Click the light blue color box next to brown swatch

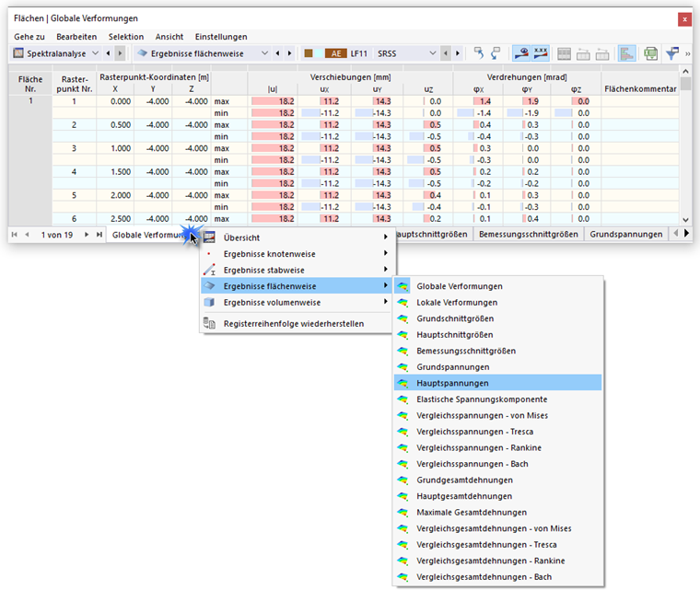tap(319, 53)
